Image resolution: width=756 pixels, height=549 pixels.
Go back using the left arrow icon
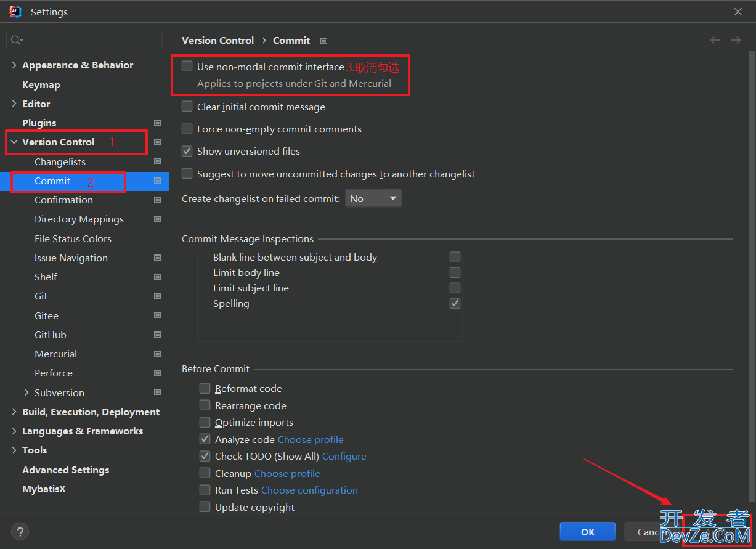click(x=715, y=40)
